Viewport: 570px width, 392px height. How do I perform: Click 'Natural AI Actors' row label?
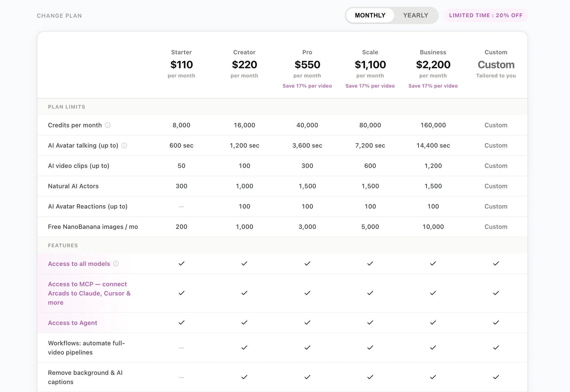(73, 186)
